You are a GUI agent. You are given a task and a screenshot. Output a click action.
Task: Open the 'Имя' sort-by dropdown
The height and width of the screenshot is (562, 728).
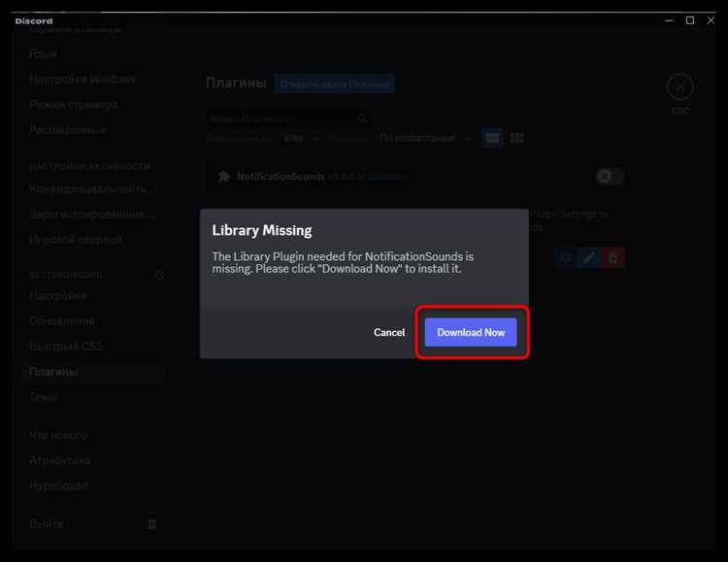(x=301, y=138)
